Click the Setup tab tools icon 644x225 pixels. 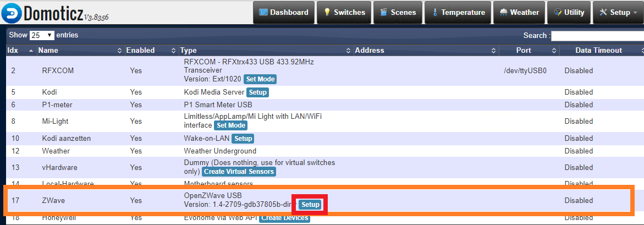click(x=603, y=12)
